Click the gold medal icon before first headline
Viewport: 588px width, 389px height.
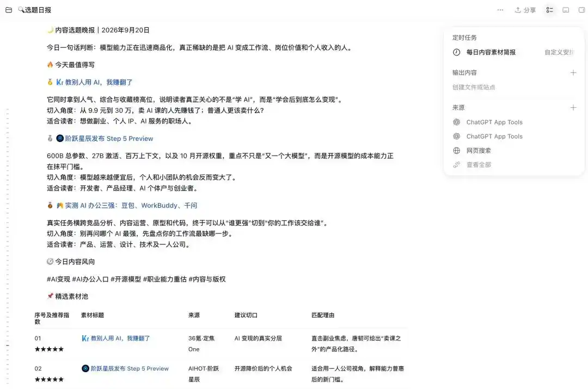[50, 82]
